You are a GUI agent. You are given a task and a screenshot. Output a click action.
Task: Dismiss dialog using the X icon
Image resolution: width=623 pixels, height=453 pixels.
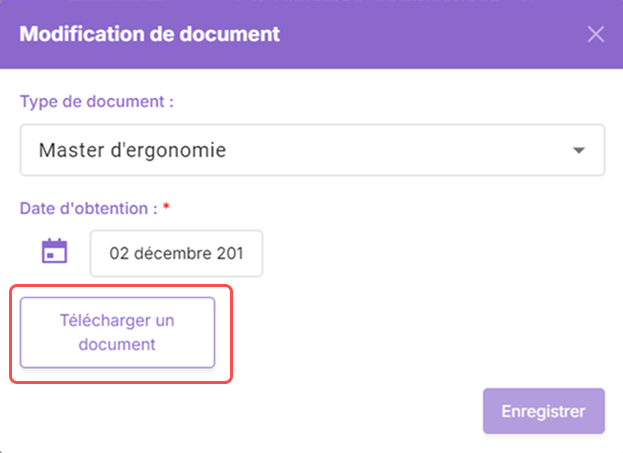tap(596, 34)
